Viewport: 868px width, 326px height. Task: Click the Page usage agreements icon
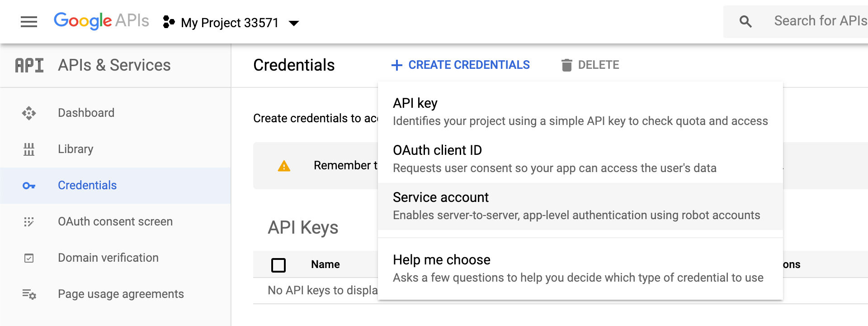pyautogui.click(x=29, y=294)
